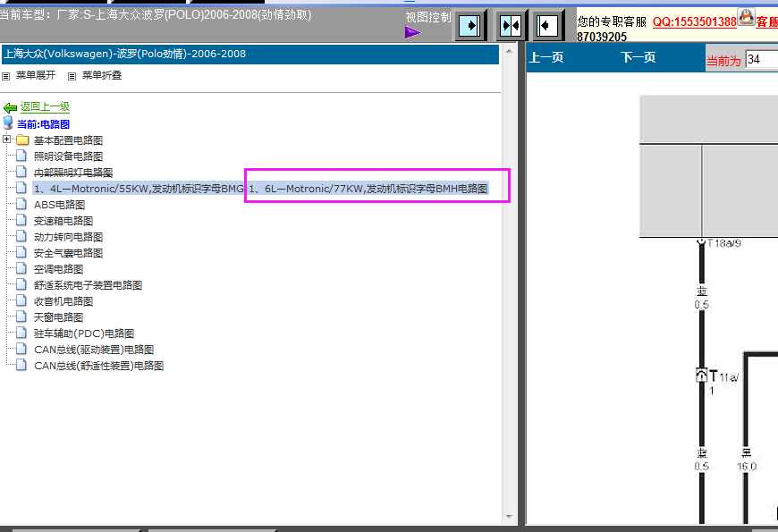Open ABS电路图 document
This screenshot has height=532, width=778.
59,205
